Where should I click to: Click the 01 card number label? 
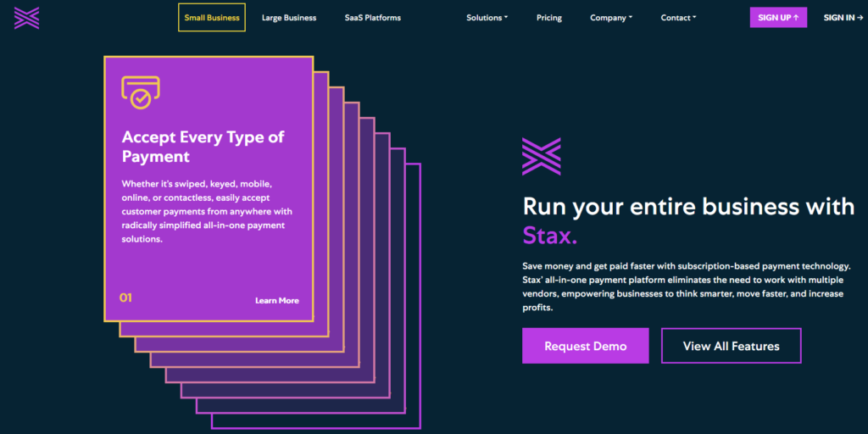coord(125,298)
